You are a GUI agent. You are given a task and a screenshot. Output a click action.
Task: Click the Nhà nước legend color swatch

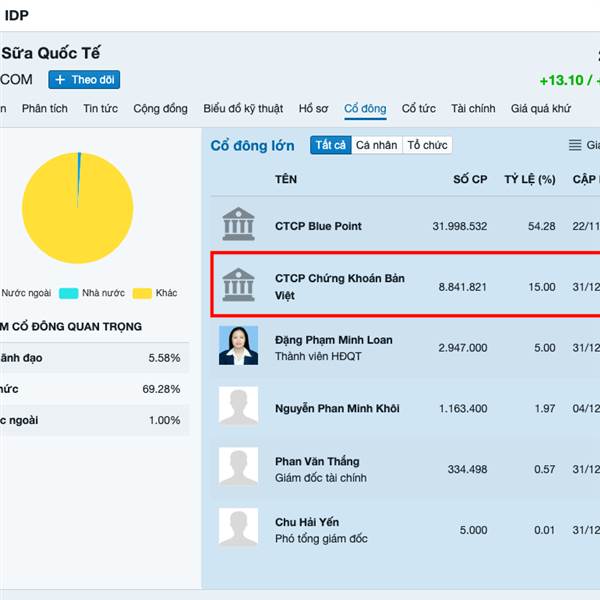(68, 293)
